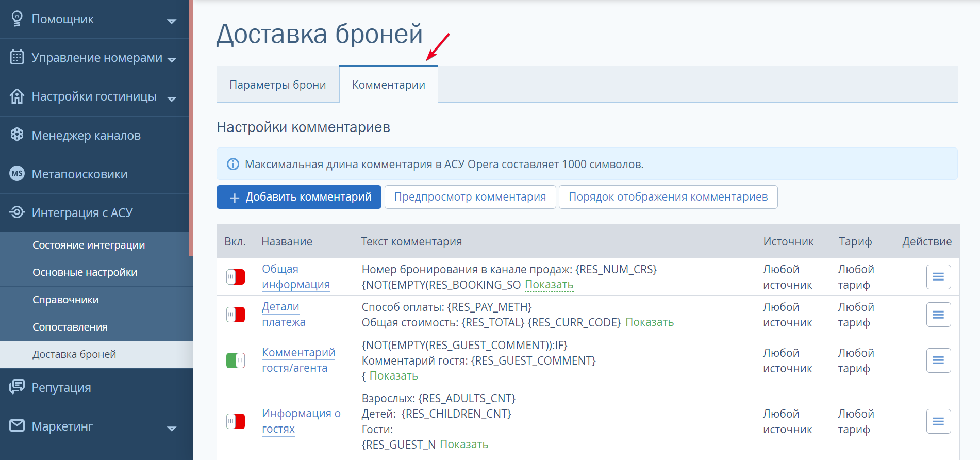Viewport: 980px width, 460px height.
Task: Expand Управление номерами dropdown arrow
Action: click(x=172, y=60)
